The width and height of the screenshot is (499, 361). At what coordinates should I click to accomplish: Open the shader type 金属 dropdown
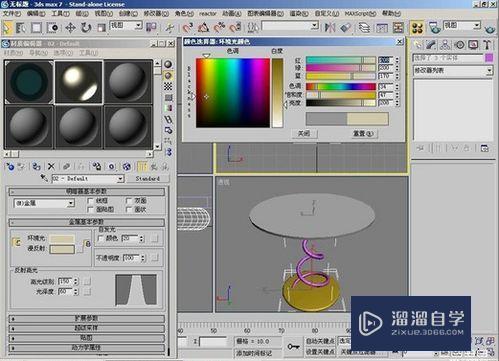click(44, 203)
